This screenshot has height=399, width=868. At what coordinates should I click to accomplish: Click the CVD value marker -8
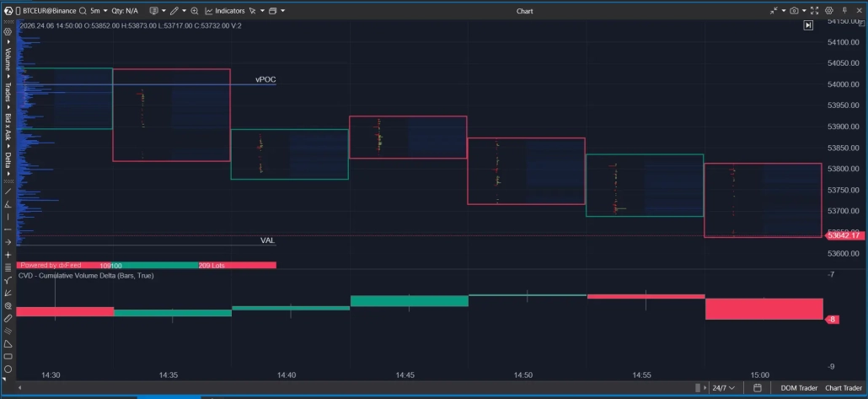(x=832, y=319)
